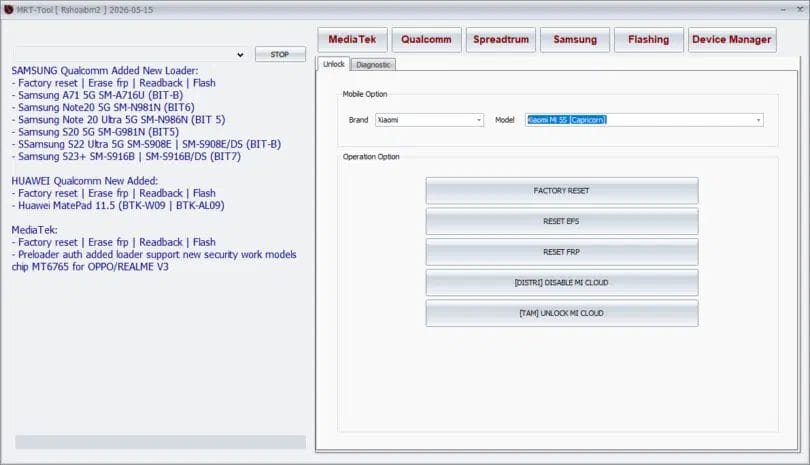Viewport: 810px width, 465px height.
Task: Choose [DISTRI] DISABLE MI CLOUD
Action: pyautogui.click(x=561, y=283)
